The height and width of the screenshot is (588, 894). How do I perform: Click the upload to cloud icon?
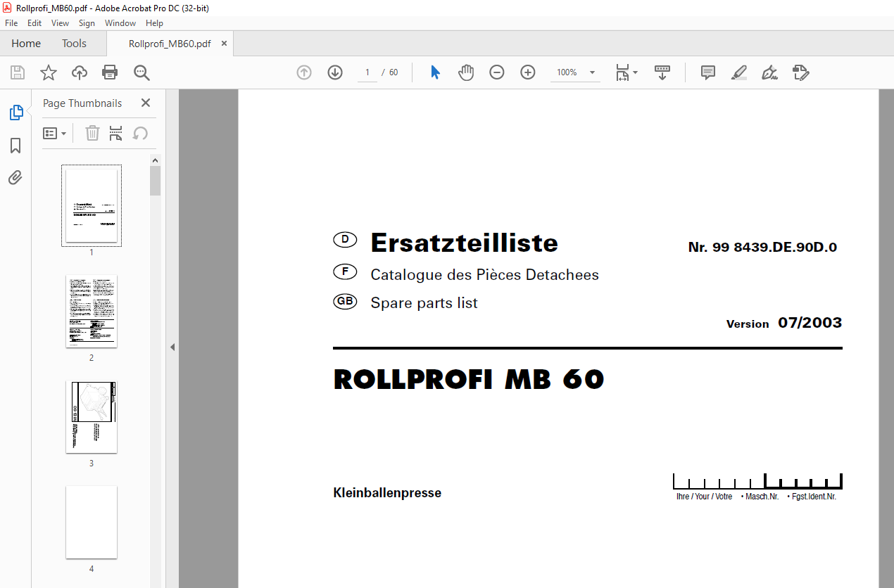pos(80,72)
